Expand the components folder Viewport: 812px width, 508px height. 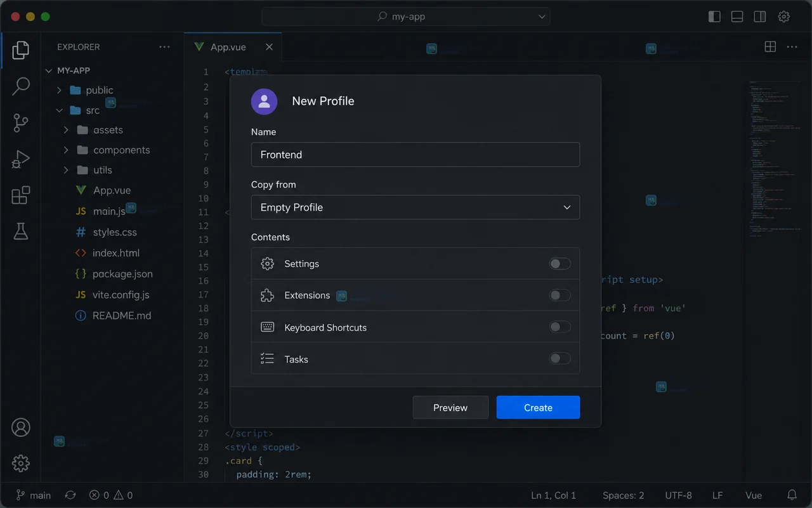coord(66,150)
